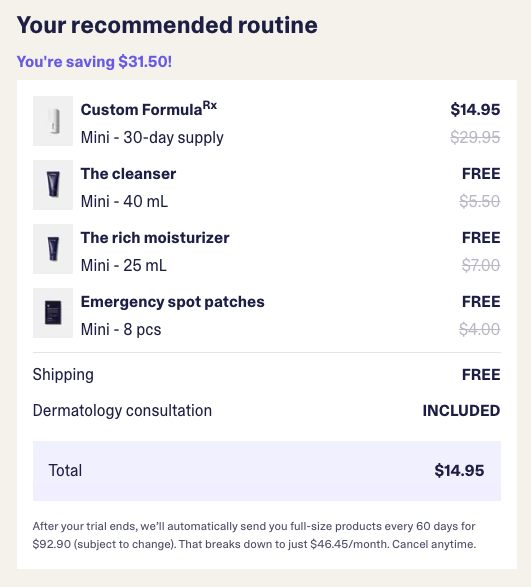The height and width of the screenshot is (587, 531).
Task: Click The cleanser product name
Action: pyautogui.click(x=128, y=174)
